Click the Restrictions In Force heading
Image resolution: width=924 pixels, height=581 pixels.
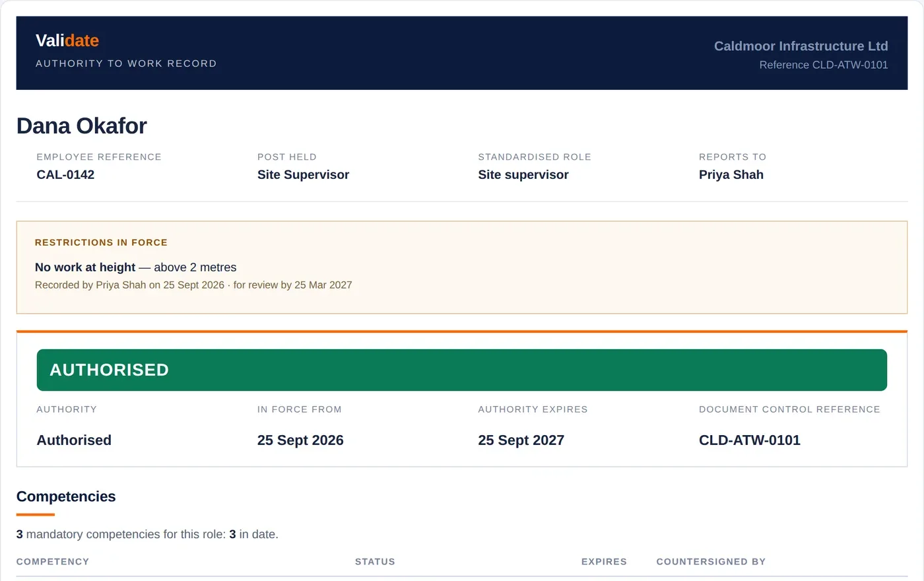point(101,242)
